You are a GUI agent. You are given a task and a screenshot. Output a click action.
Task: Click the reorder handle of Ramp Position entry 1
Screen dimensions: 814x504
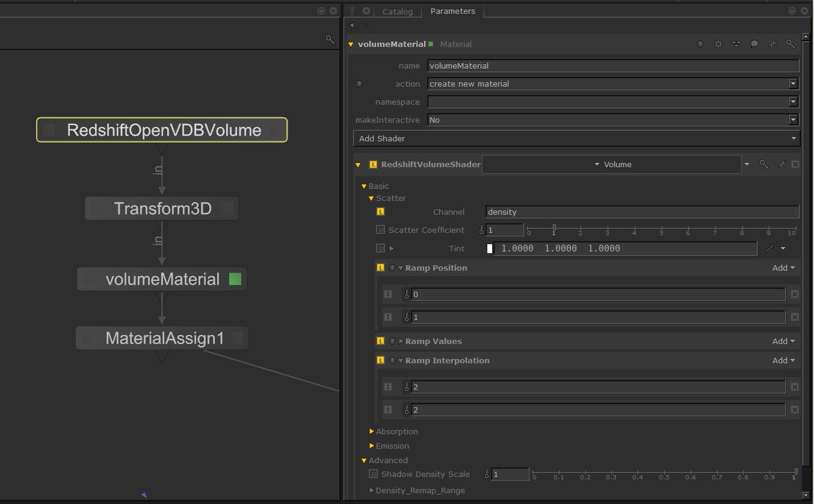coord(388,317)
